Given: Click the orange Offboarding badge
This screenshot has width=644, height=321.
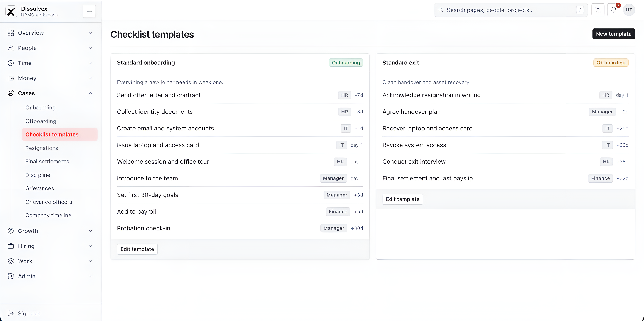Looking at the screenshot, I should pyautogui.click(x=611, y=63).
